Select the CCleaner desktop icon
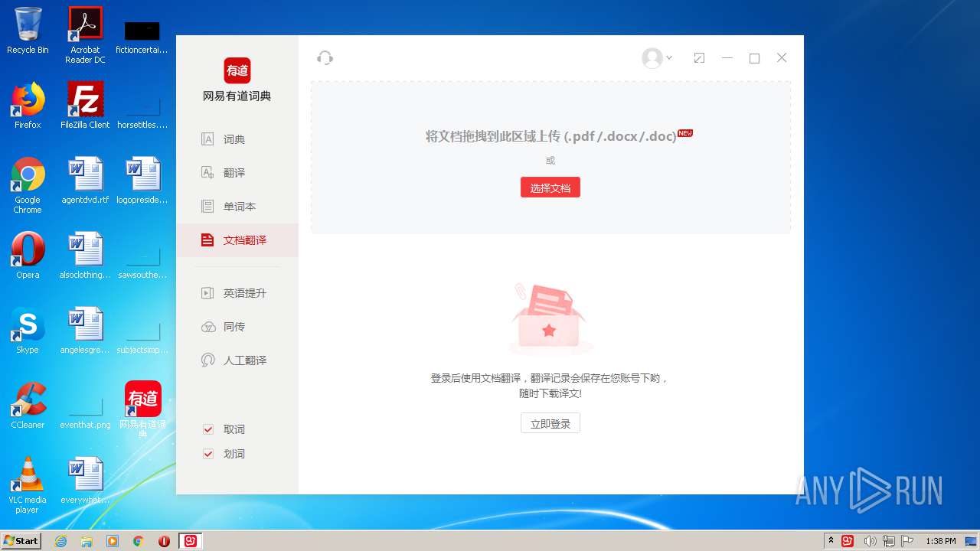Viewport: 980px width, 551px height. pos(28,406)
